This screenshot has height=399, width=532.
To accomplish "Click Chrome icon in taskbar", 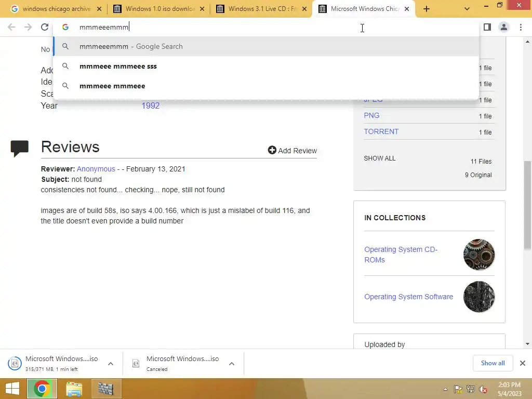I will pyautogui.click(x=42, y=389).
